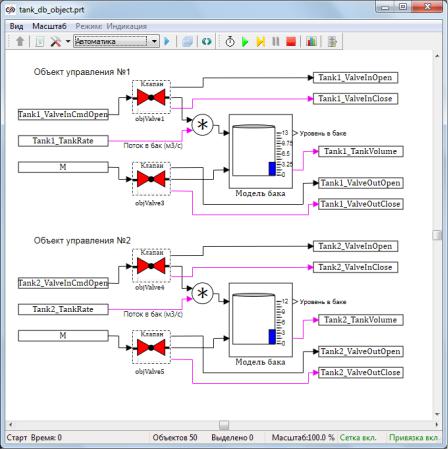Click the Объект управления №1 heading
This screenshot has width=448, height=449.
(82, 72)
